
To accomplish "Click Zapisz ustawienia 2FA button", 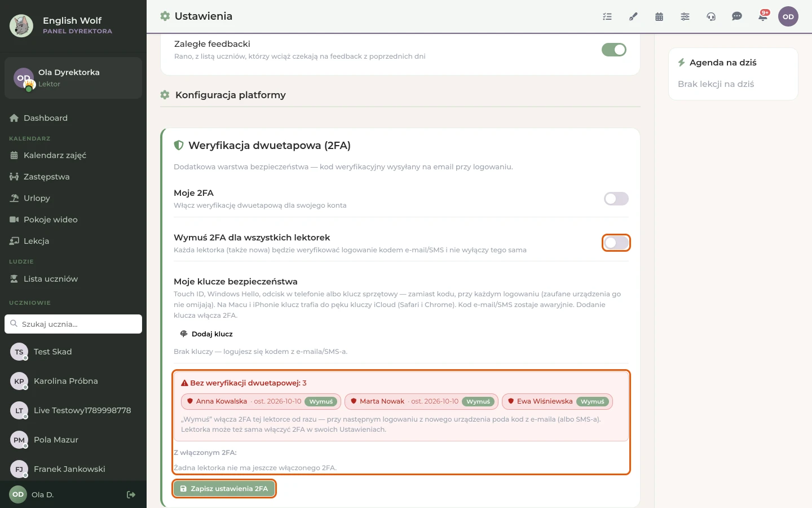I will (x=224, y=489).
